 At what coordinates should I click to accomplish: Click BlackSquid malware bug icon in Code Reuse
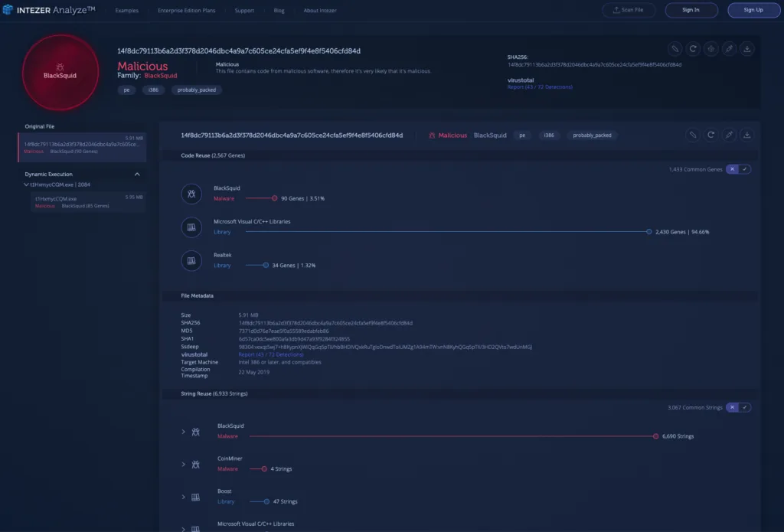(x=191, y=194)
